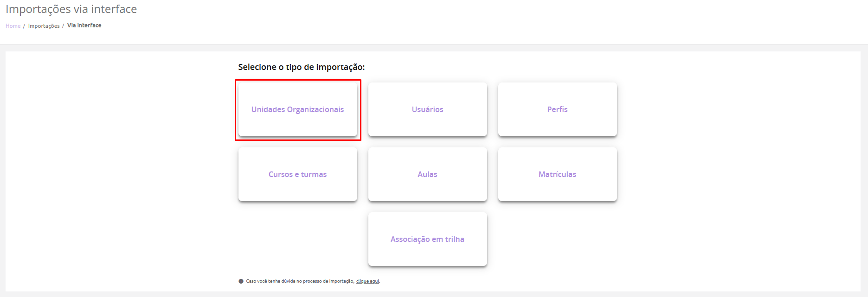Click the 'Selecione o tipo de importação' heading

coord(301,67)
